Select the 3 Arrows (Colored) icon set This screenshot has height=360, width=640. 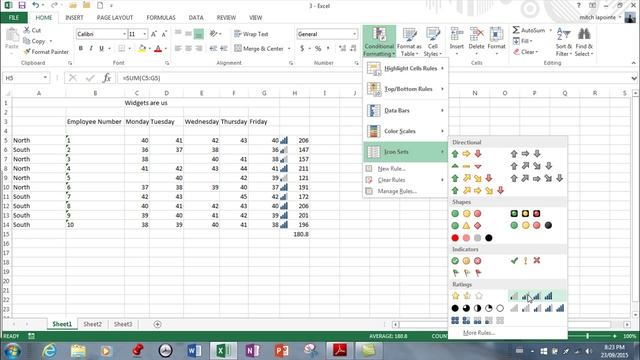tap(467, 154)
